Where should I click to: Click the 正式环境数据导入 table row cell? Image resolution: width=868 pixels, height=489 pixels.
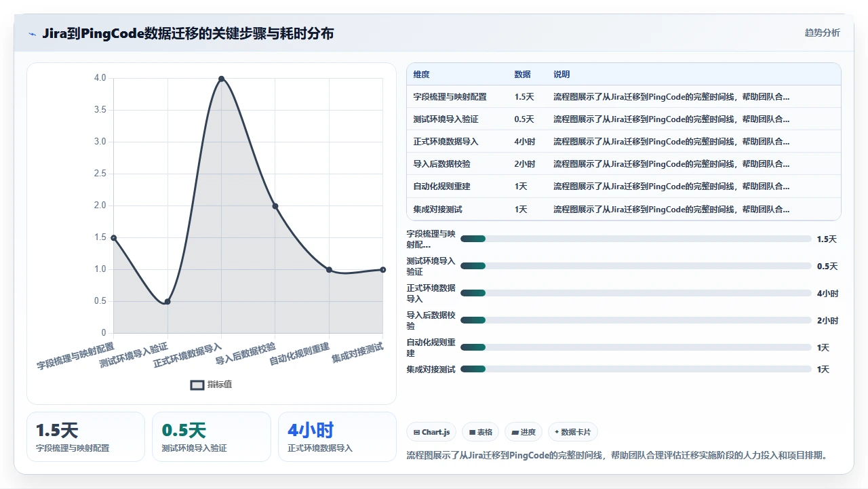coord(446,142)
